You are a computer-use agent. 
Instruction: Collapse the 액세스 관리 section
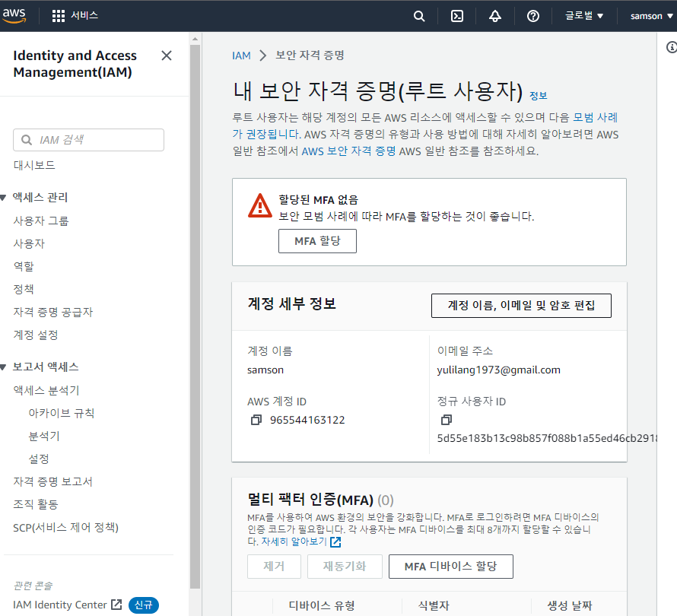pos(4,198)
